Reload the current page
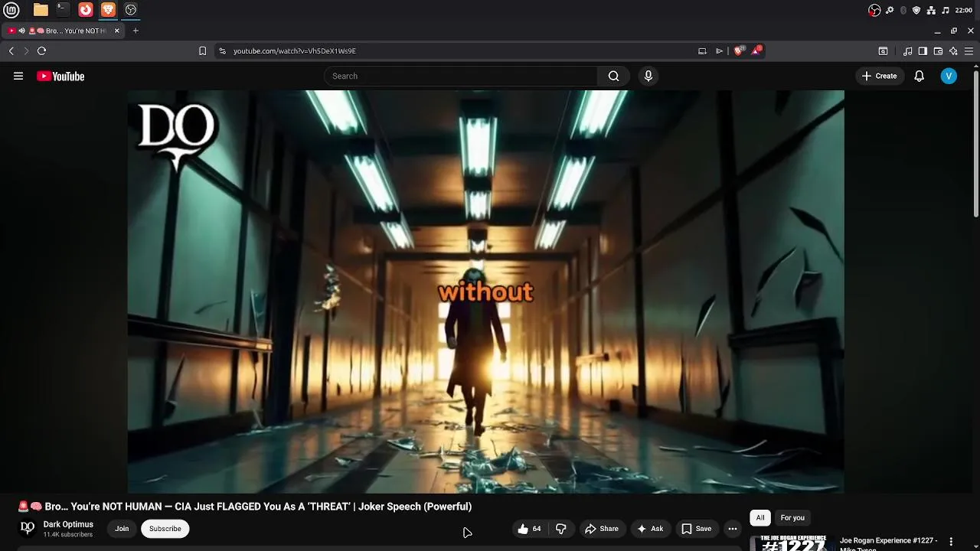 41,51
